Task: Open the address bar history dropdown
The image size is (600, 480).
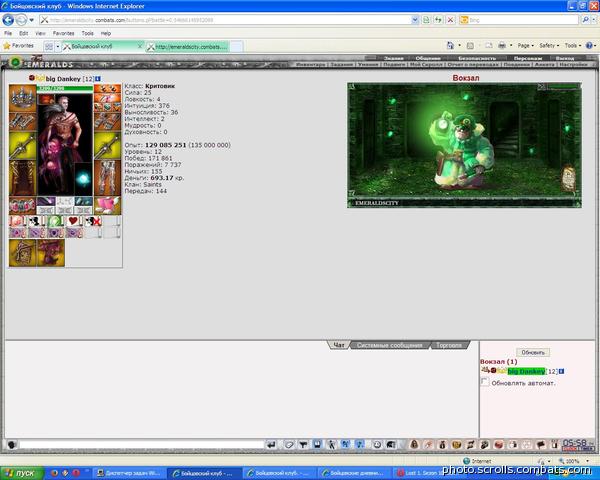Action: pos(415,20)
